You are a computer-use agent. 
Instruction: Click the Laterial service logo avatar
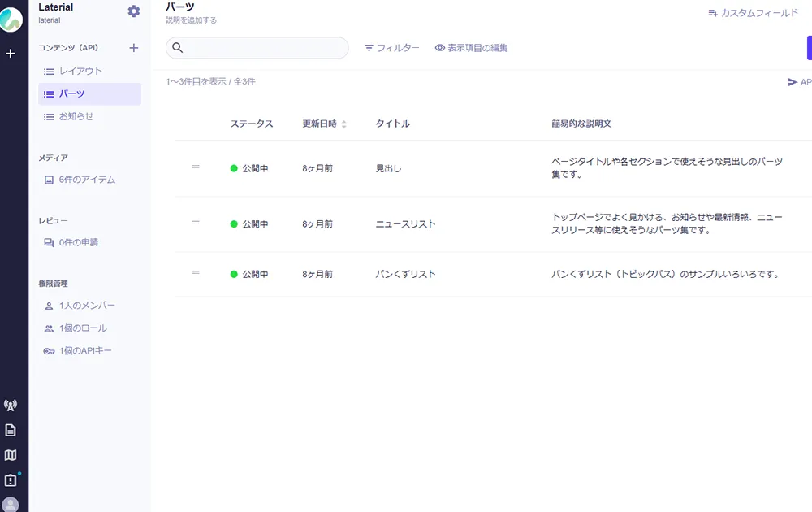coord(11,19)
